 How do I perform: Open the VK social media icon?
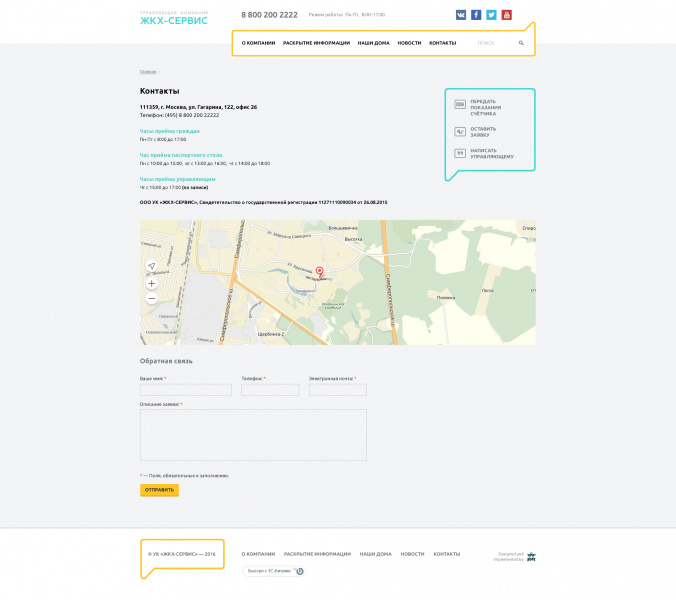tap(461, 15)
